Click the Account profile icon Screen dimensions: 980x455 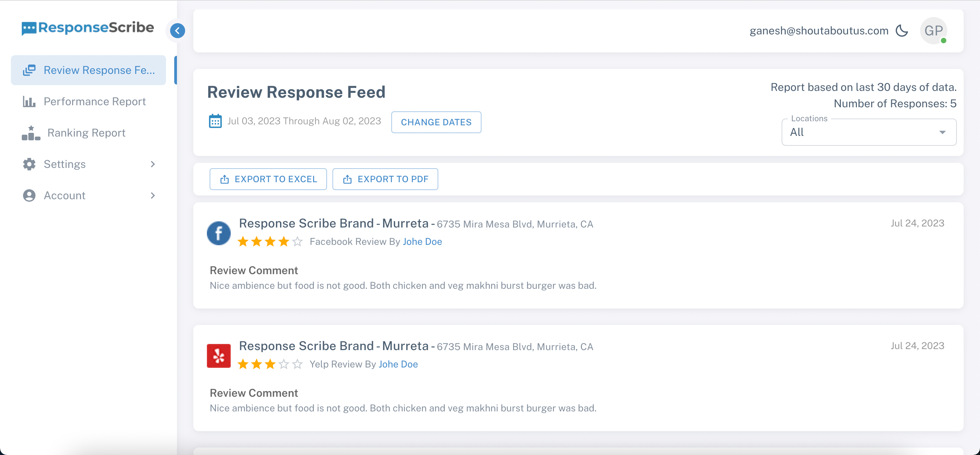(29, 195)
